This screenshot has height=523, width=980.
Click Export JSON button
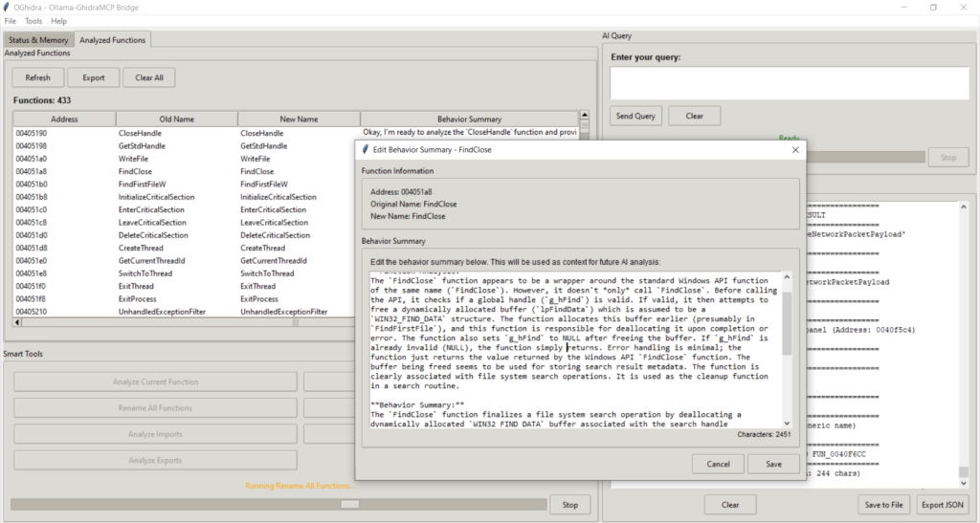pyautogui.click(x=944, y=504)
